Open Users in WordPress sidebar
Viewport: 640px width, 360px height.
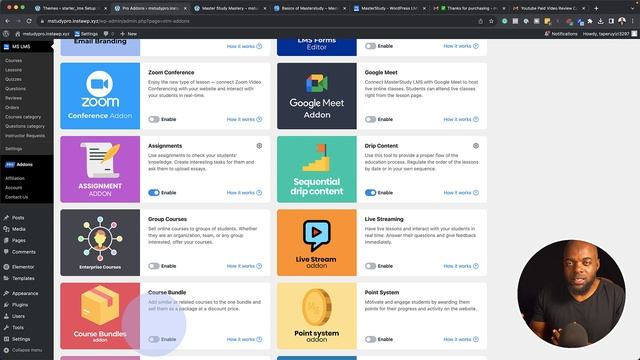(18, 316)
